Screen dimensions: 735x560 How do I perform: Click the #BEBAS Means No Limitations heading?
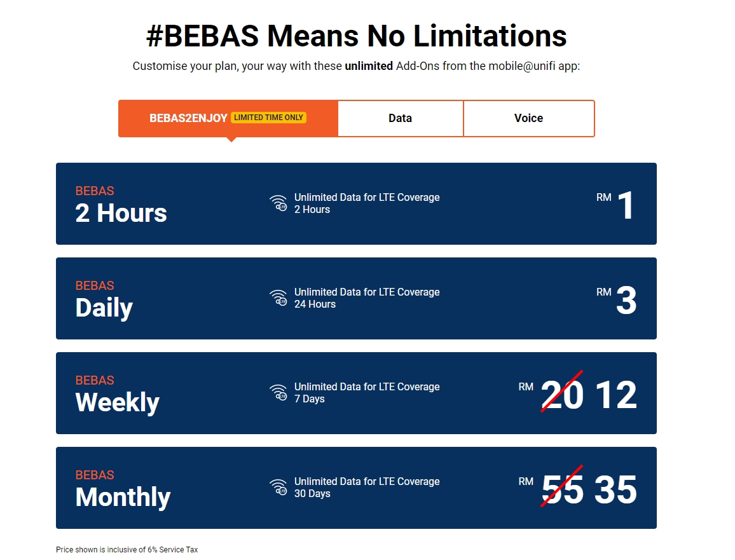(x=356, y=36)
